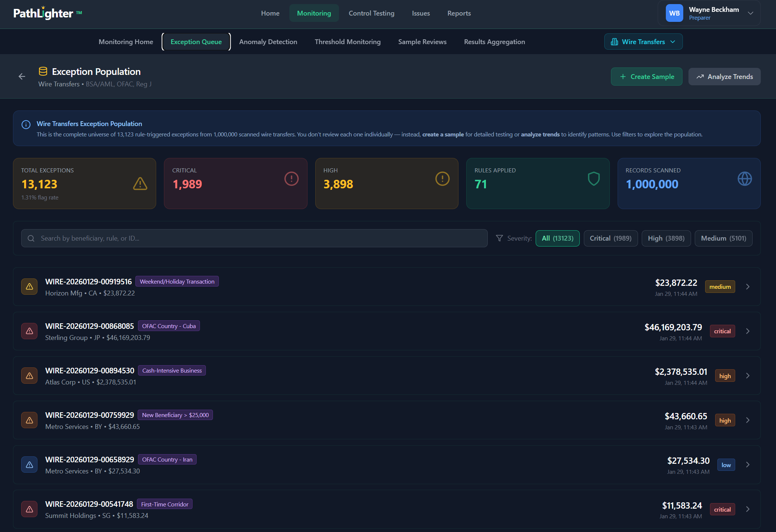The height and width of the screenshot is (532, 776).
Task: Toggle the High (3898) severity filter
Action: point(666,238)
